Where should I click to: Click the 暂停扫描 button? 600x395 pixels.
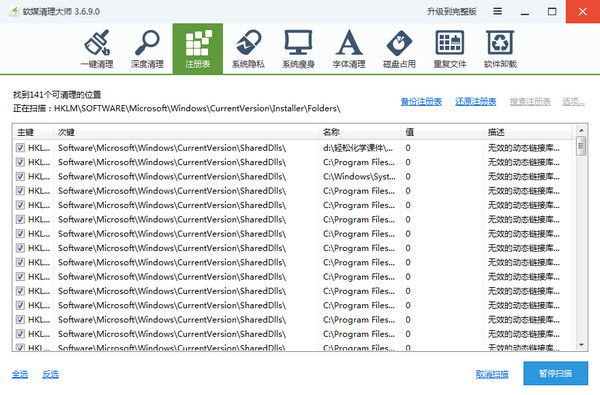pyautogui.click(x=556, y=373)
